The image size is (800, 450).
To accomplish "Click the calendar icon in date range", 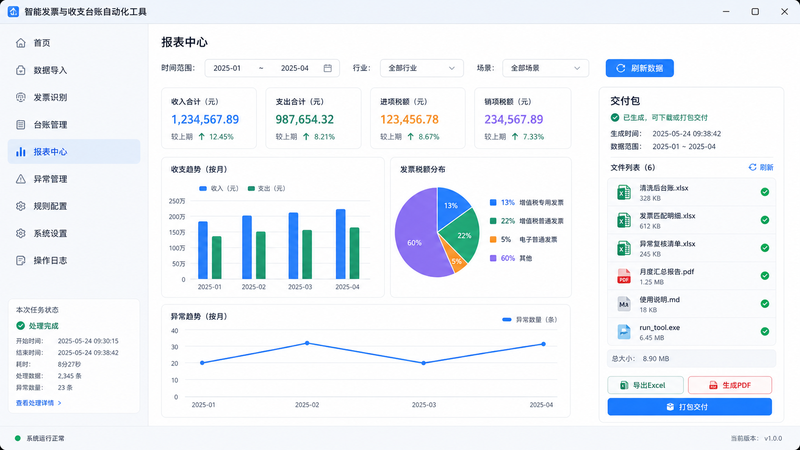I will coord(328,68).
